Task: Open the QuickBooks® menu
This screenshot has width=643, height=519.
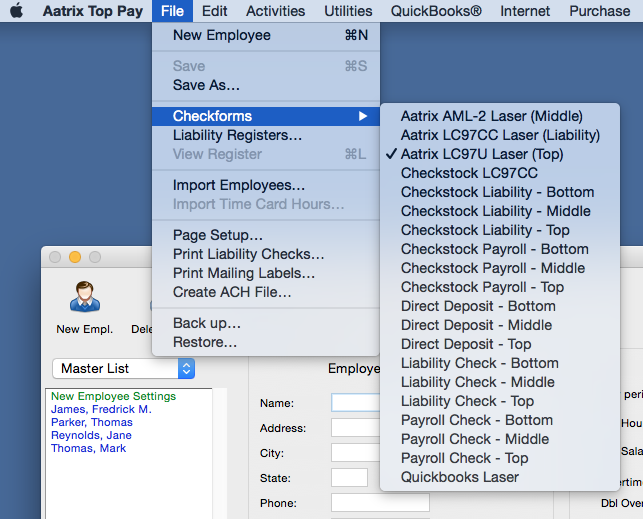Action: tap(436, 11)
